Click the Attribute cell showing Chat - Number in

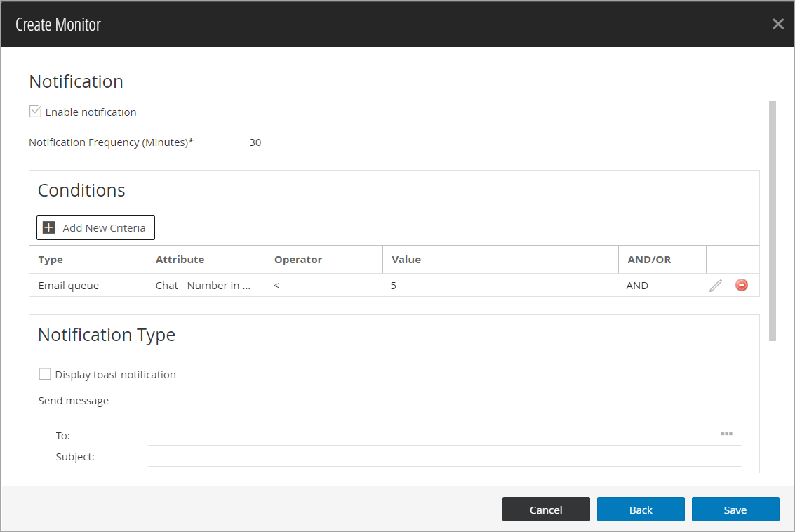click(x=203, y=285)
